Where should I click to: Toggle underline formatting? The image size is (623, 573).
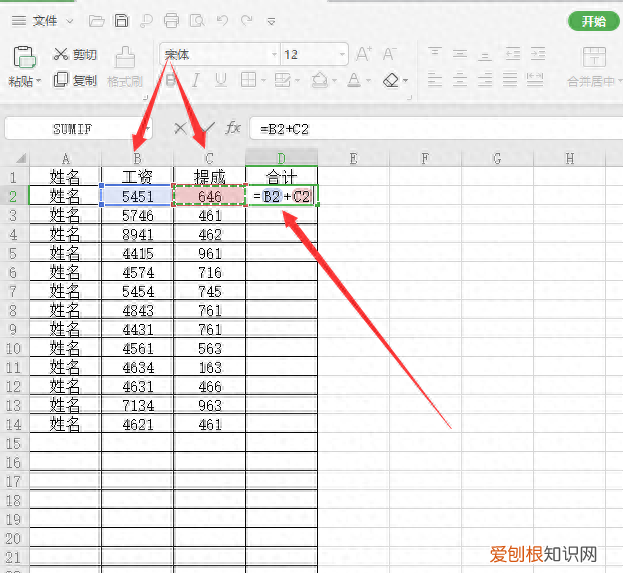tap(221, 80)
